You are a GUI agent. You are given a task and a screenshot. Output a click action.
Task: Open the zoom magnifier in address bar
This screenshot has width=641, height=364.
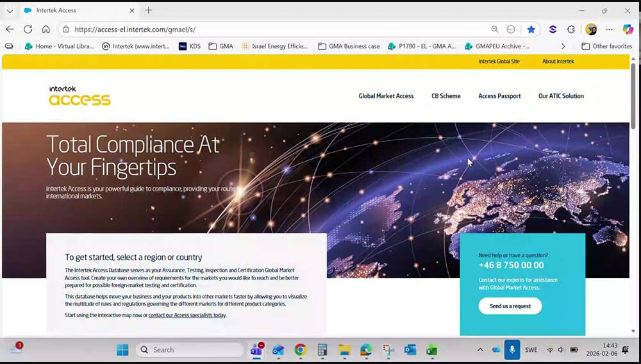coord(495,29)
